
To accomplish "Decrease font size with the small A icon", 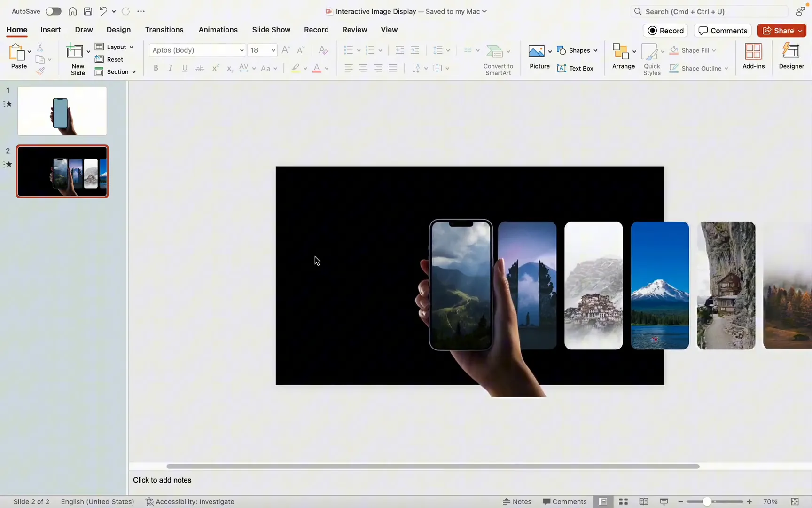I will [x=301, y=50].
